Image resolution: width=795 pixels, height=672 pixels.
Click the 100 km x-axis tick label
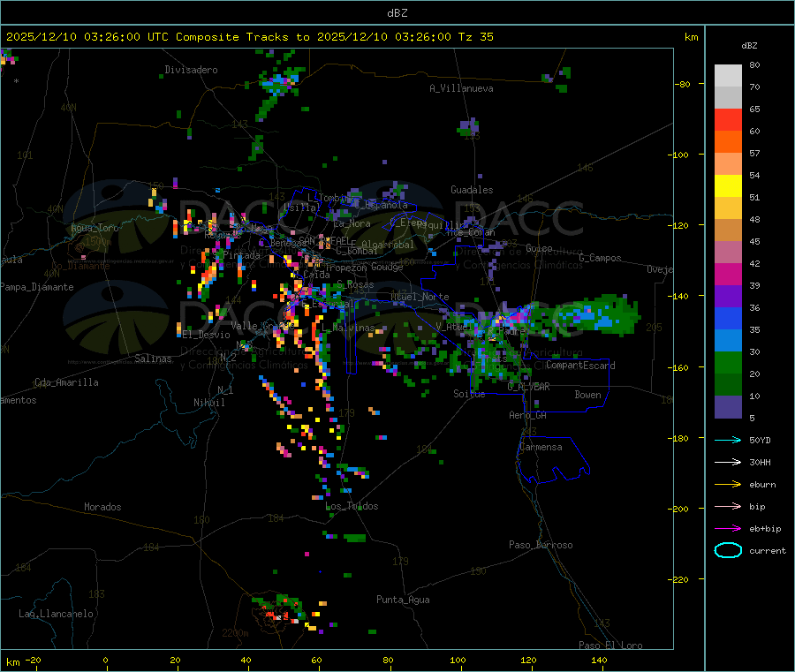(x=458, y=660)
